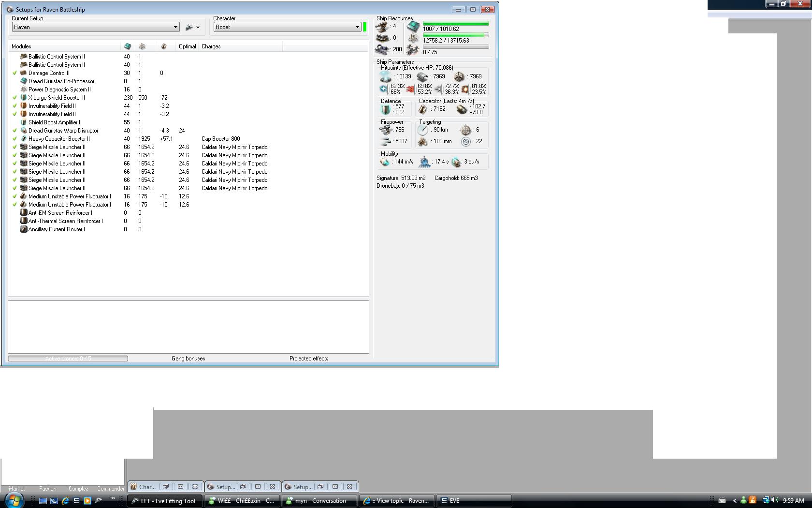The width and height of the screenshot is (812, 508).
Task: Select the Dread Guristas Co-Processor row
Action: click(188, 81)
